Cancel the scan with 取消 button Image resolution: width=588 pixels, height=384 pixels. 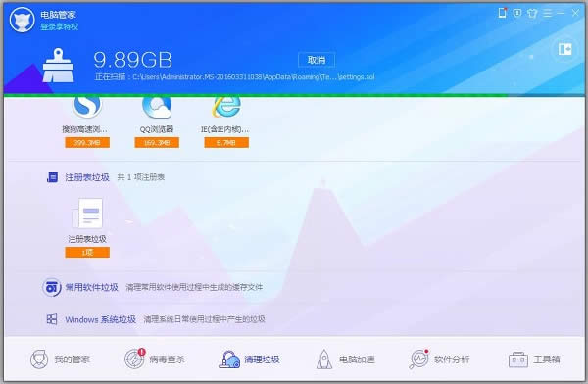pyautogui.click(x=317, y=60)
